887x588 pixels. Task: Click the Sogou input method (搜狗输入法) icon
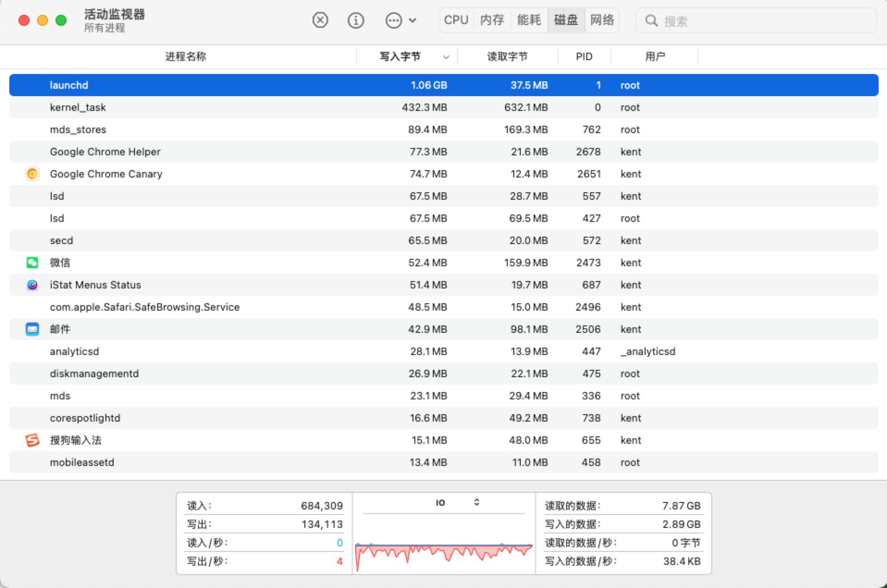[32, 440]
